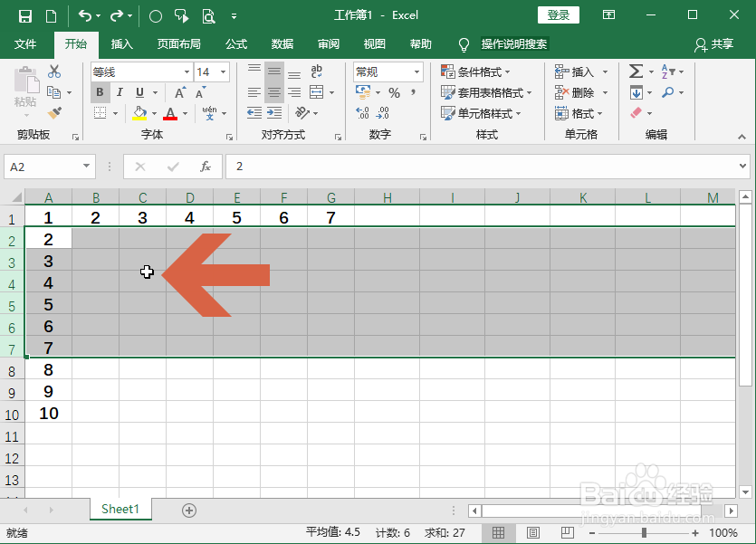This screenshot has width=756, height=544.
Task: Center text horizontally
Action: tap(274, 92)
